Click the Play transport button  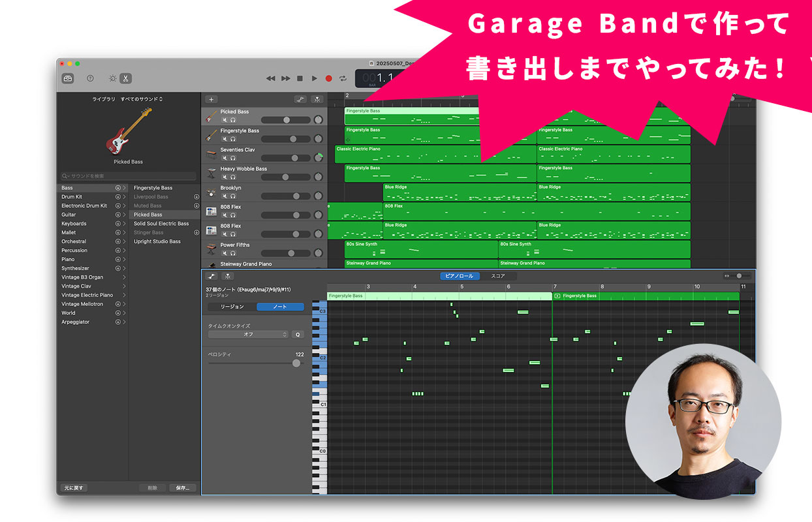click(314, 78)
